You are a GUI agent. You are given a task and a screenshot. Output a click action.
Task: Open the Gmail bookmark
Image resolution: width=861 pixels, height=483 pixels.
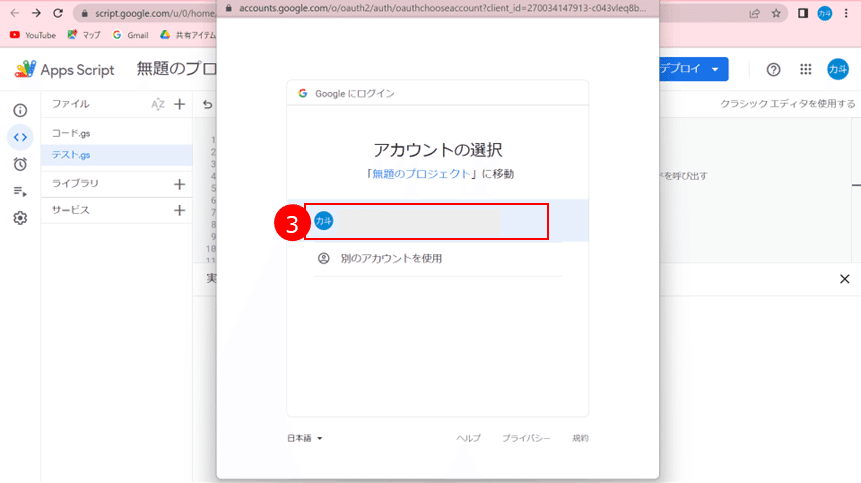coord(131,35)
